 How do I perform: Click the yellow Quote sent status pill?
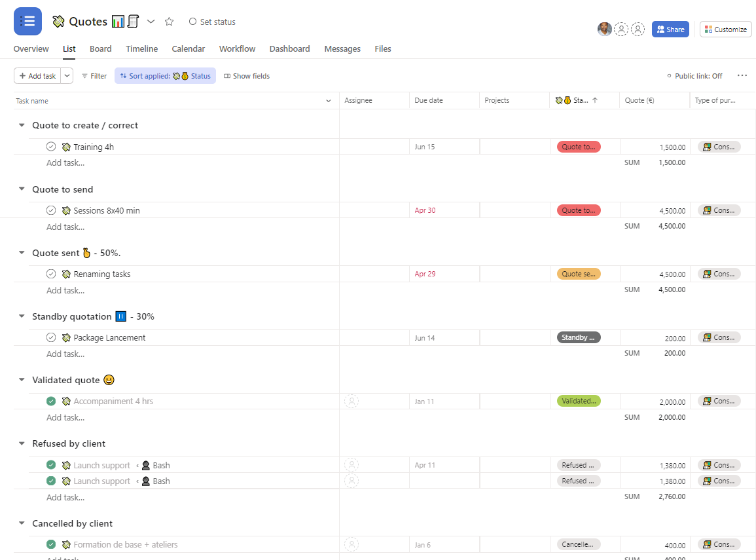(579, 274)
